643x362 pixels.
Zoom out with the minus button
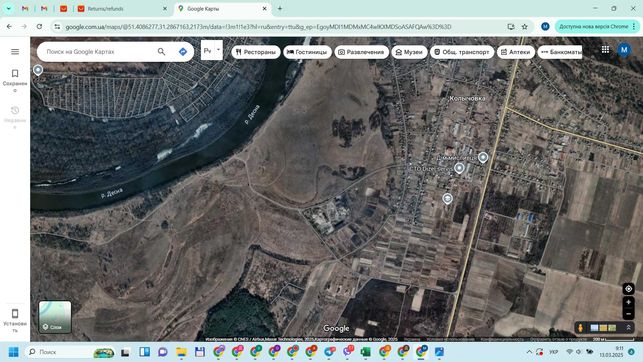tap(628, 314)
